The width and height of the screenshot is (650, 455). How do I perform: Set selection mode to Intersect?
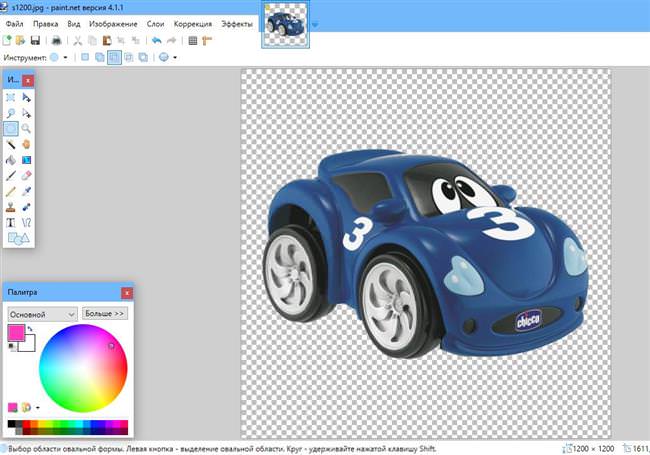click(129, 57)
